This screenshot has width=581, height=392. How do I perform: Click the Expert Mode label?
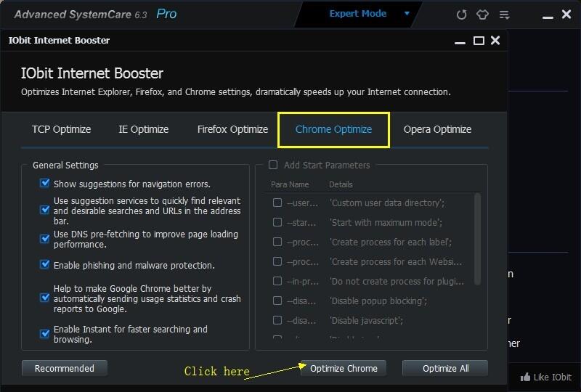coord(358,14)
